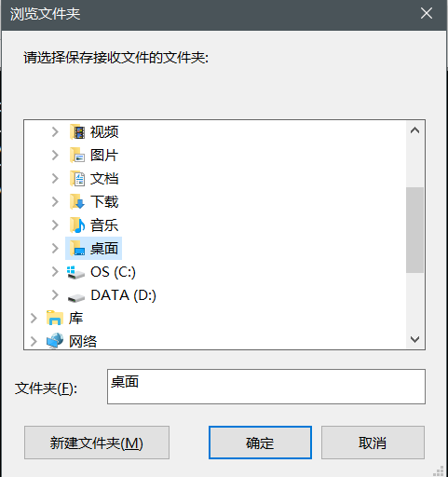Image resolution: width=448 pixels, height=477 pixels.
Task: Select the 网络 network icon
Action: (55, 341)
